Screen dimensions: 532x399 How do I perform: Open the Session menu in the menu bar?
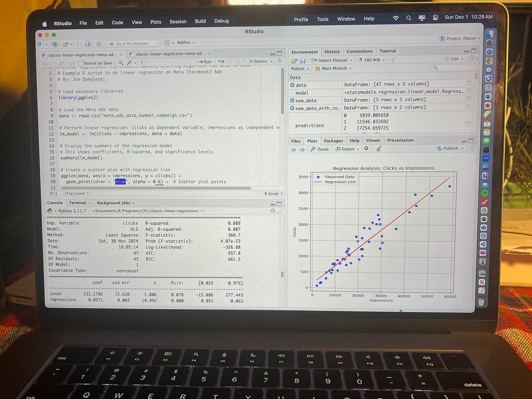point(178,22)
